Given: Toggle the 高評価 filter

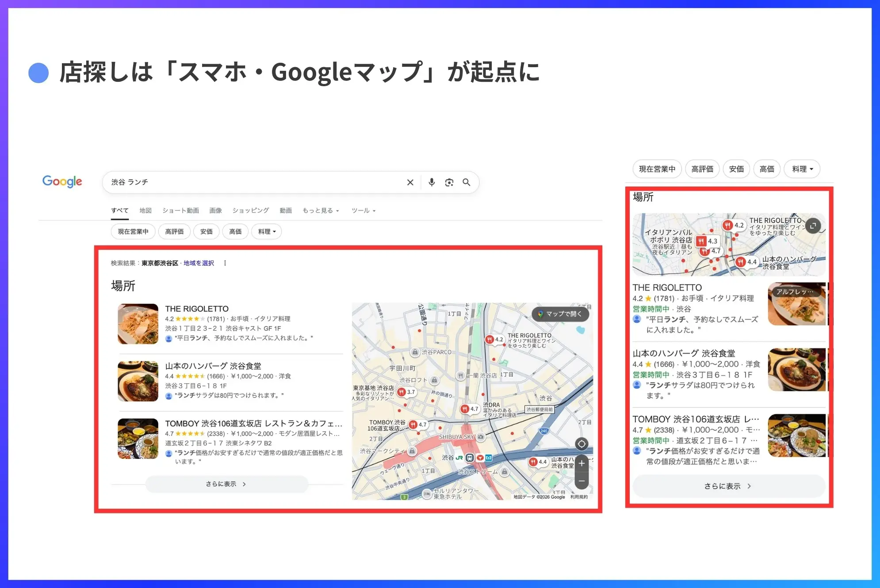Looking at the screenshot, I should (174, 231).
